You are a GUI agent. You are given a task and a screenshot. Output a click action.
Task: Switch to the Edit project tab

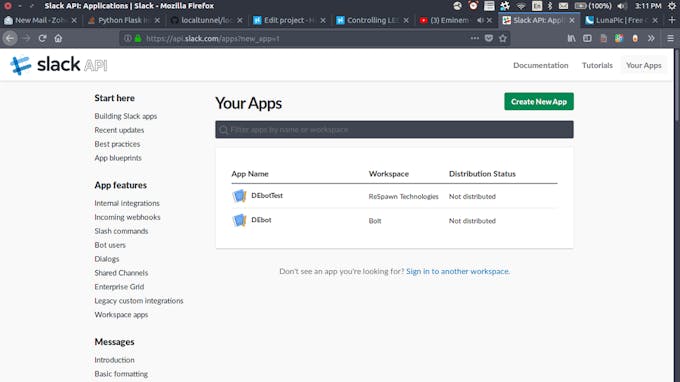click(x=290, y=20)
